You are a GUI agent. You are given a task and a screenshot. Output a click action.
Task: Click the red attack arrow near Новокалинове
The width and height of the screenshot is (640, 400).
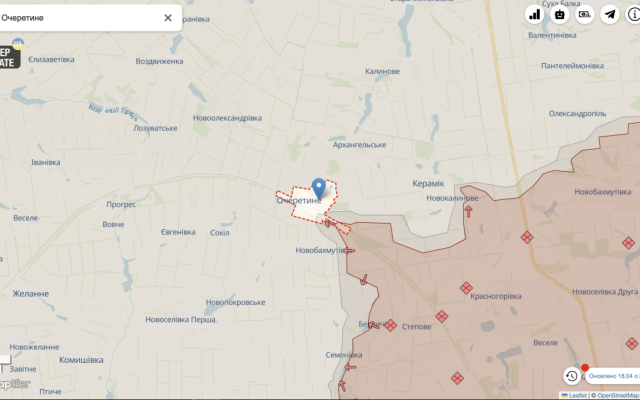(x=468, y=212)
